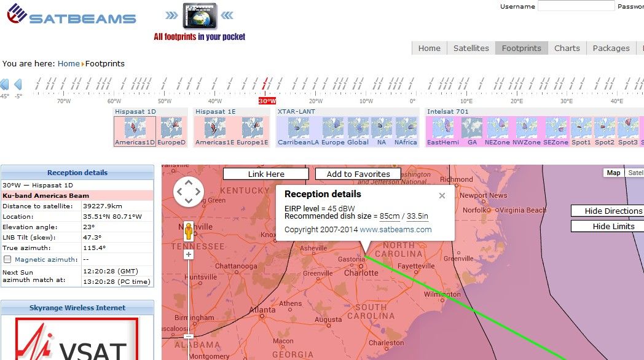This screenshot has height=360, width=644.
Task: Click the Username input field
Action: (576, 6)
